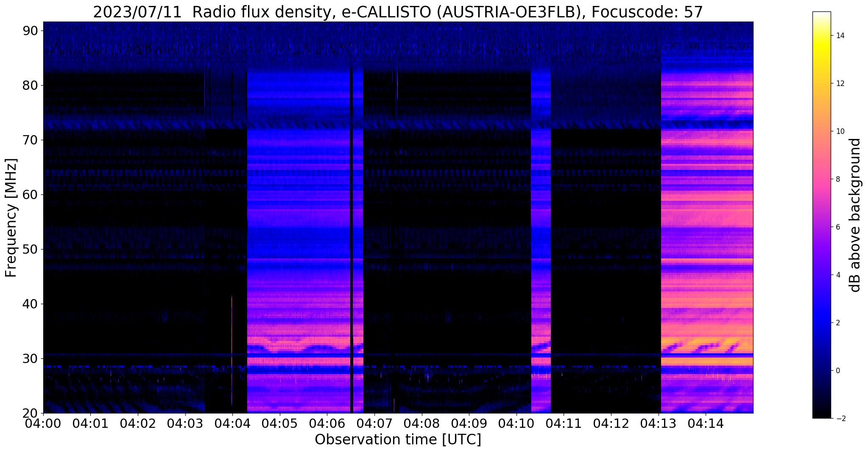Click the colorbar tick label 10

click(x=839, y=131)
